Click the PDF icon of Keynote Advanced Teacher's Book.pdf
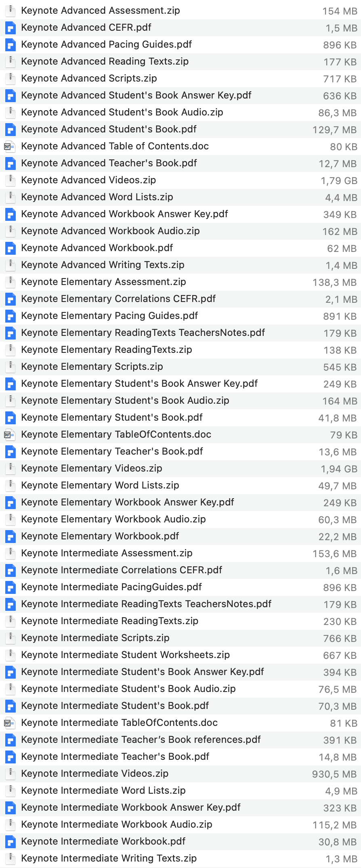361x868 pixels. tap(10, 163)
